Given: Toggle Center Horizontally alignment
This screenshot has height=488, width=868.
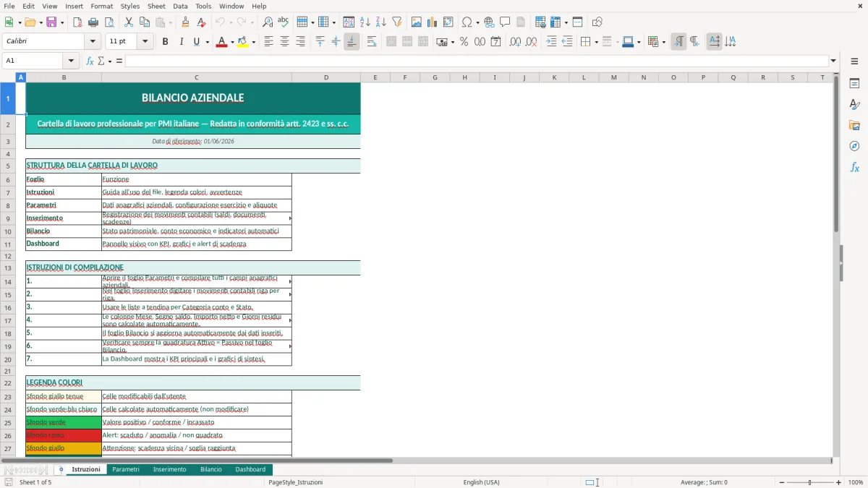Looking at the screenshot, I should (x=284, y=42).
